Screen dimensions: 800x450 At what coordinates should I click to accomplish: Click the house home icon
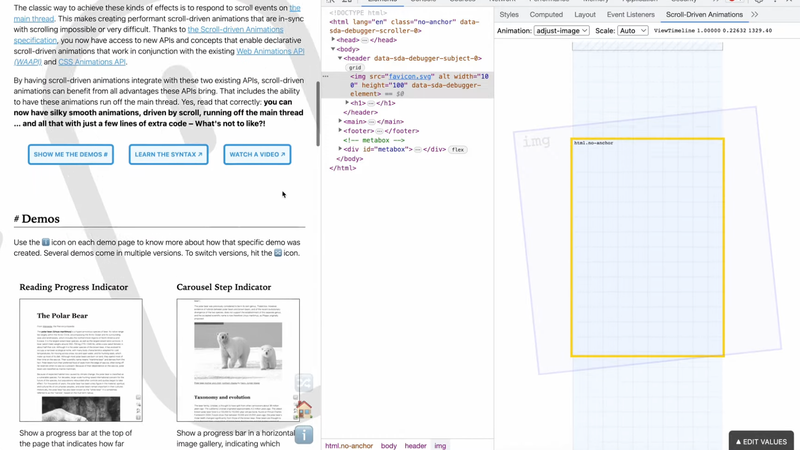(304, 409)
